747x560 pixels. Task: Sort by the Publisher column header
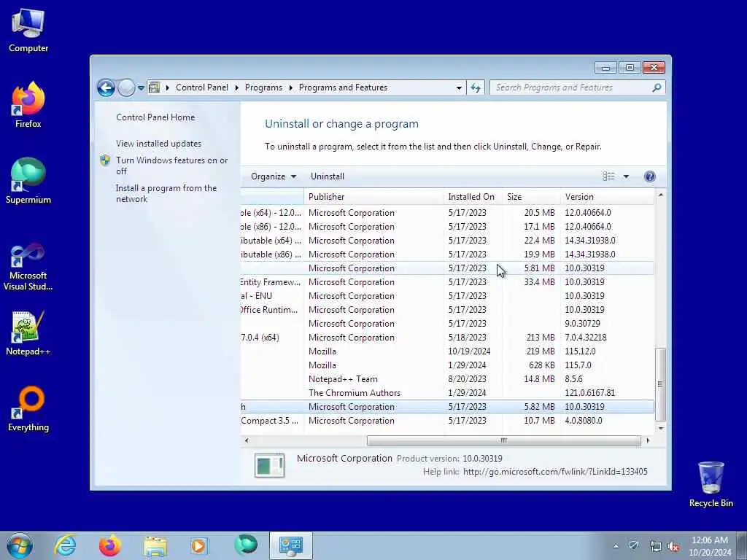pos(374,197)
